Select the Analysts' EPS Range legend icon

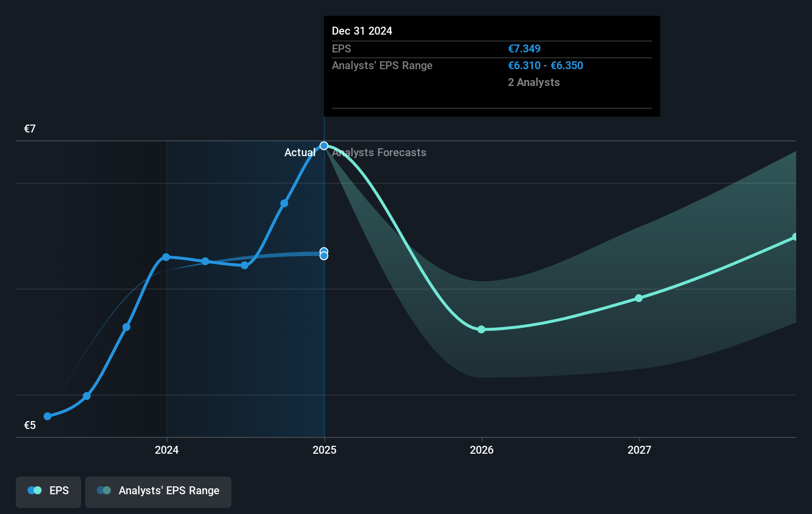pyautogui.click(x=104, y=490)
